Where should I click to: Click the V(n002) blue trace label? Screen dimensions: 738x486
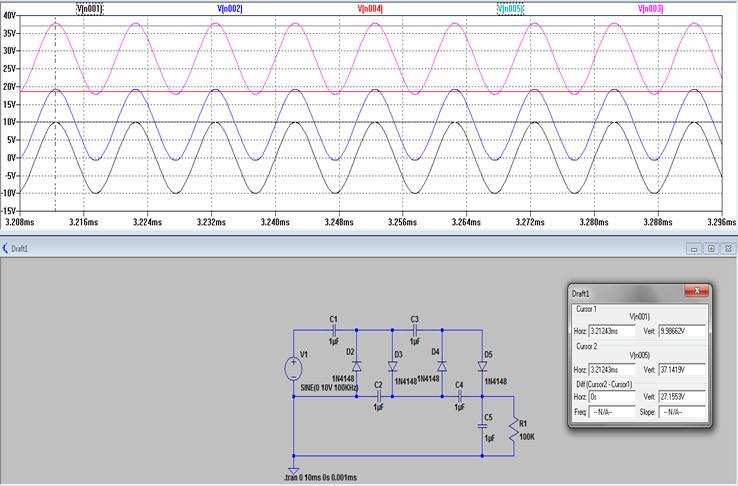[229, 8]
